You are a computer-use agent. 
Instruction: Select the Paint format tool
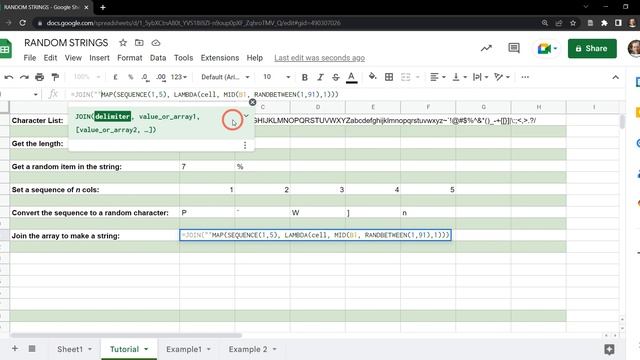pyautogui.click(x=55, y=77)
